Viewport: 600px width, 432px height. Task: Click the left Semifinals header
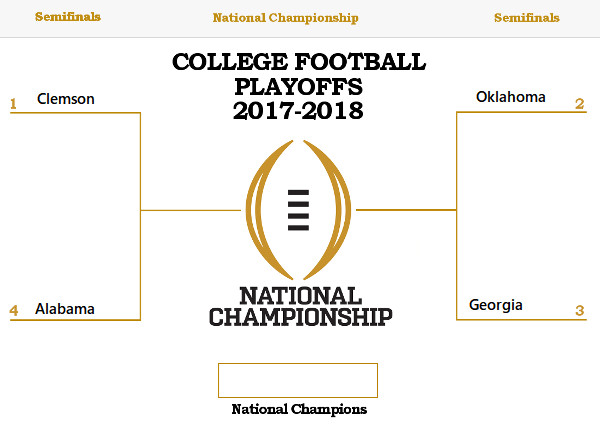click(x=68, y=17)
